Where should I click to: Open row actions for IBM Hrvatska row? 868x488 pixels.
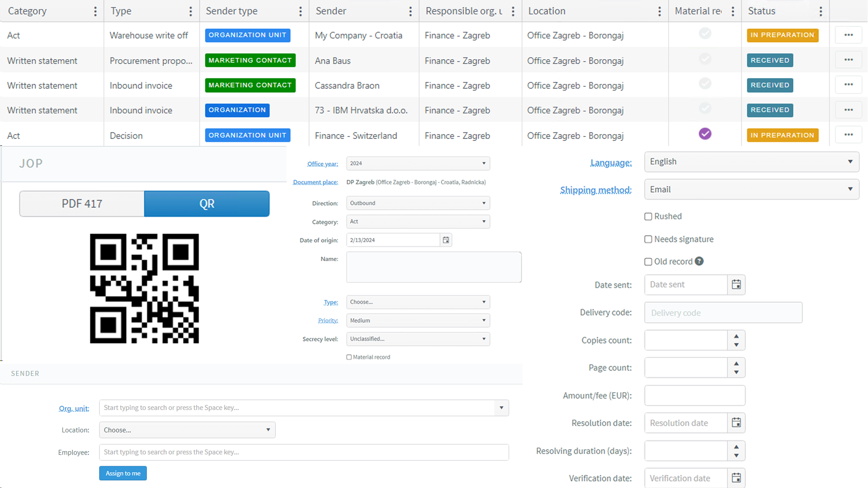point(849,110)
